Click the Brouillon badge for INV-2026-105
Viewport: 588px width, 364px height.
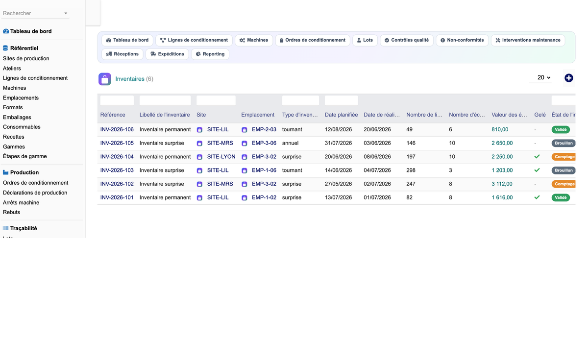pos(563,144)
